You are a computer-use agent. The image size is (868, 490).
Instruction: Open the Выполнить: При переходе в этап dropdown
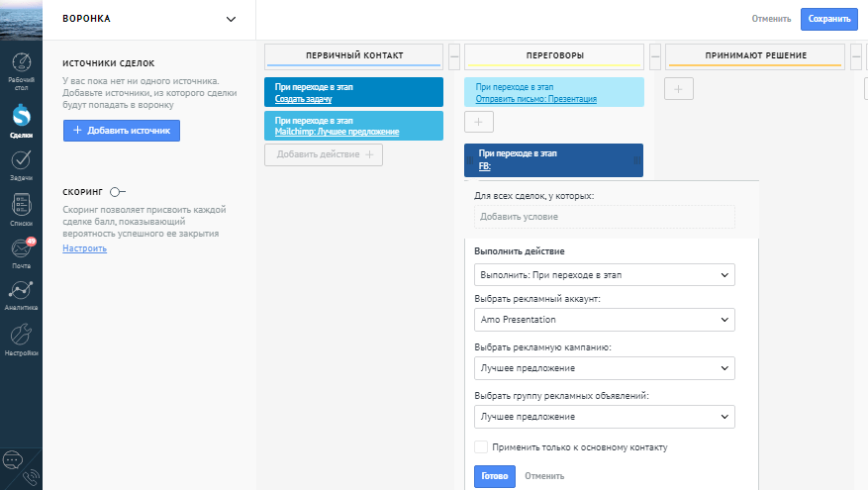[x=604, y=273]
